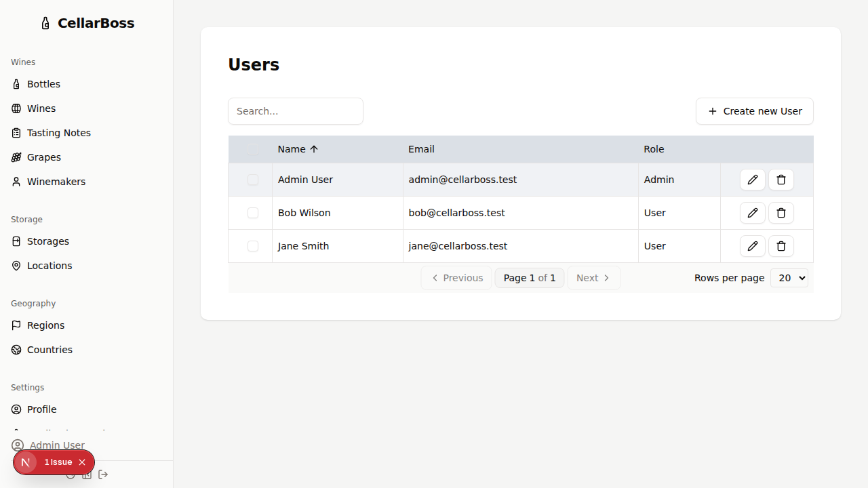Select the Winemakers person icon
Image resolution: width=868 pixels, height=488 pixels.
[x=16, y=182]
